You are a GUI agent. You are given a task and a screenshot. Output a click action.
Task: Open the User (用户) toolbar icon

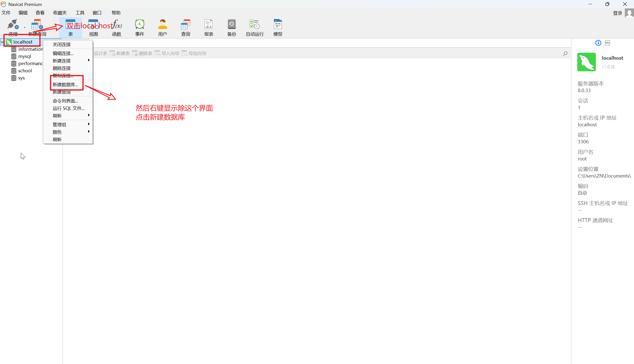(x=162, y=25)
